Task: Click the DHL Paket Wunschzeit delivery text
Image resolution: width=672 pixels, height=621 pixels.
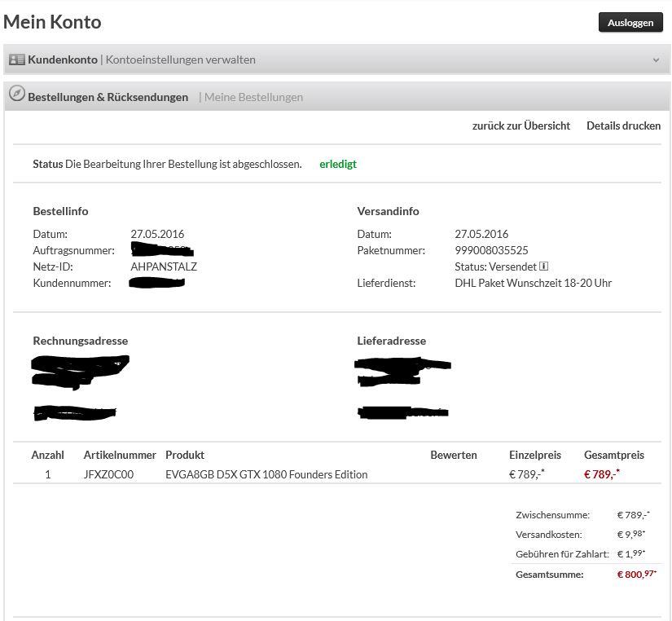Action: click(533, 283)
